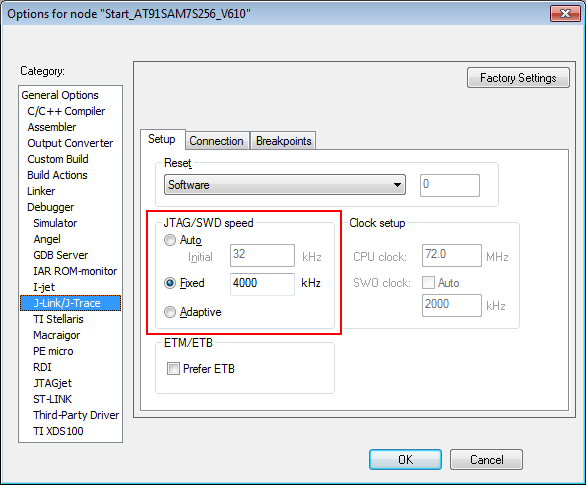Select GDB Server in category list
This screenshot has width=586, height=485.
[x=61, y=255]
